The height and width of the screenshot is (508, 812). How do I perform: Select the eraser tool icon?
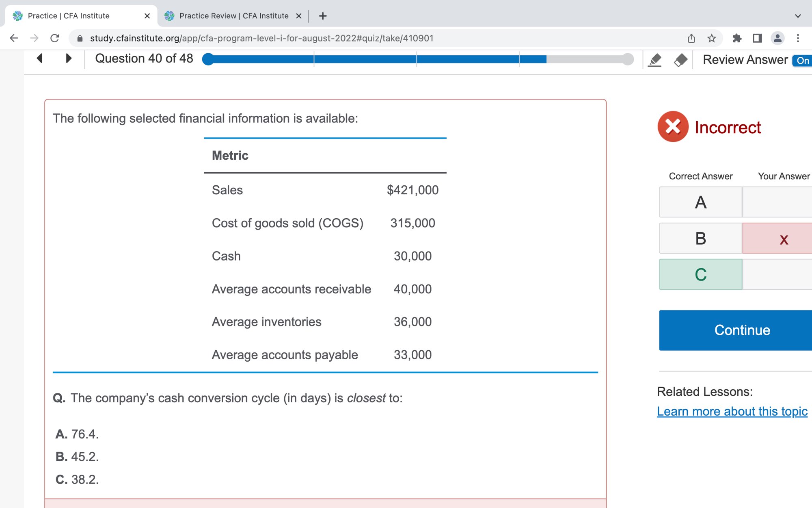[x=680, y=60]
